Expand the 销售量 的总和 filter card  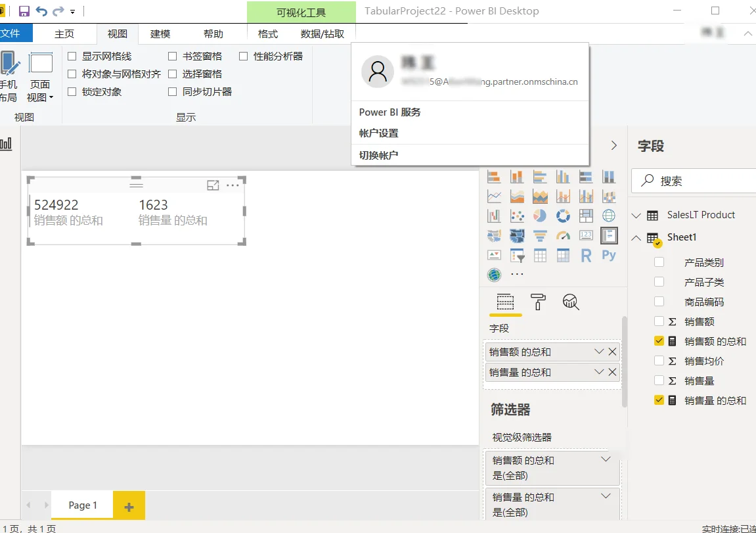click(x=606, y=496)
